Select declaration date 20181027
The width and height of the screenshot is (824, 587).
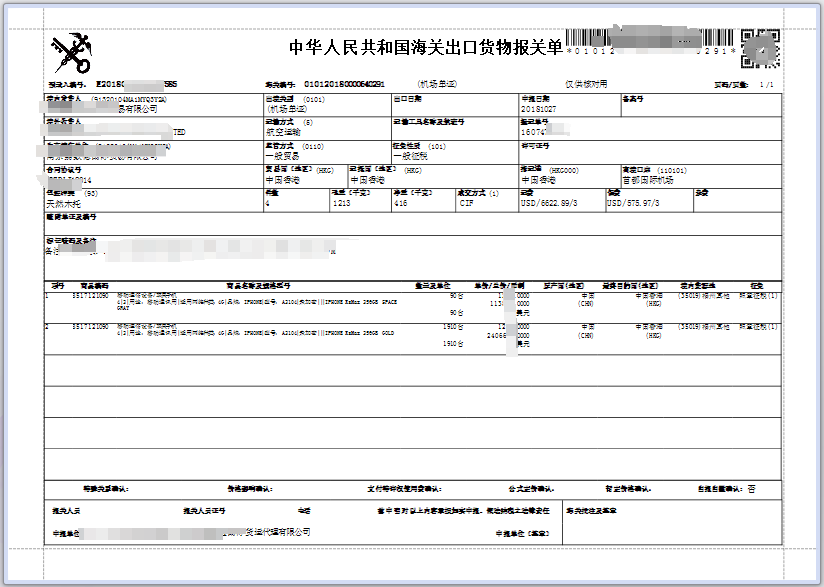tap(538, 109)
